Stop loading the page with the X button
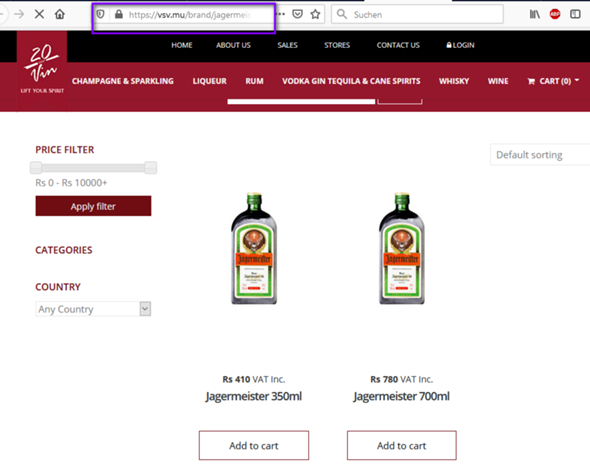 point(39,14)
